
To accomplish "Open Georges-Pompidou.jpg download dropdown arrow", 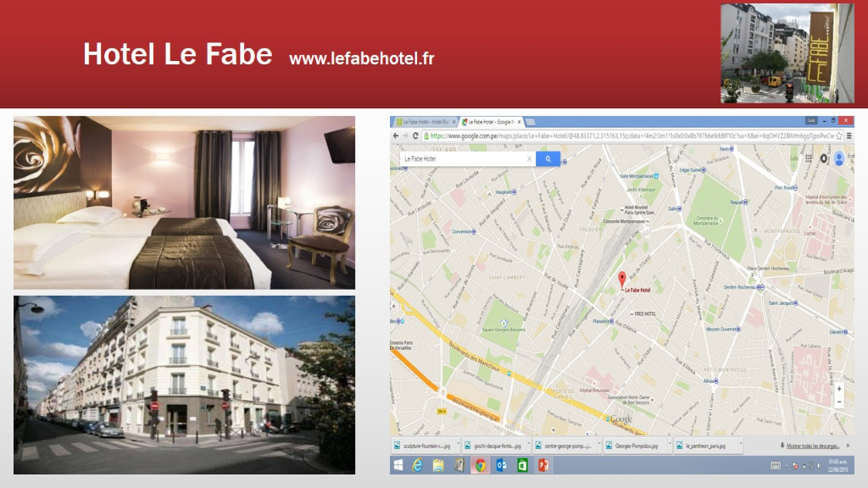I will coord(669,446).
